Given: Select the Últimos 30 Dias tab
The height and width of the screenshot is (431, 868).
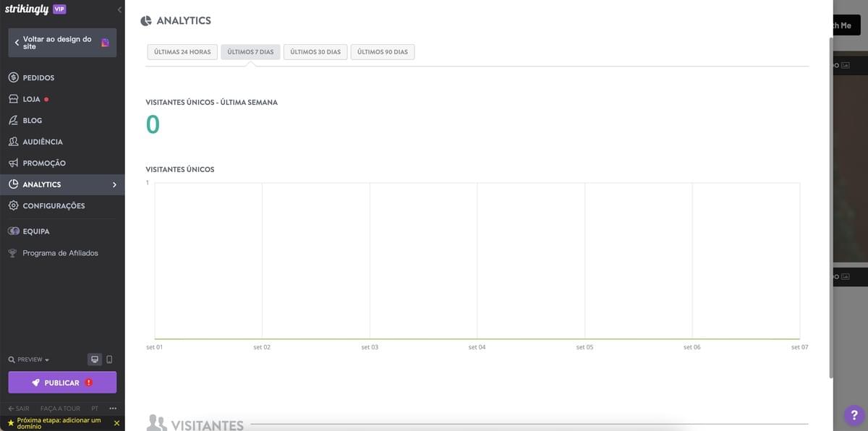Looking at the screenshot, I should 315,52.
